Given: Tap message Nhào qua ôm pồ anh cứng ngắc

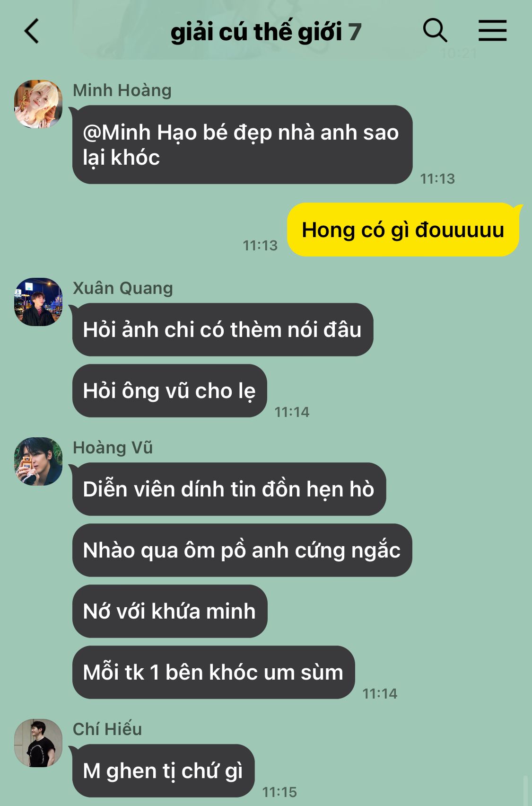Looking at the screenshot, I should click(x=242, y=550).
